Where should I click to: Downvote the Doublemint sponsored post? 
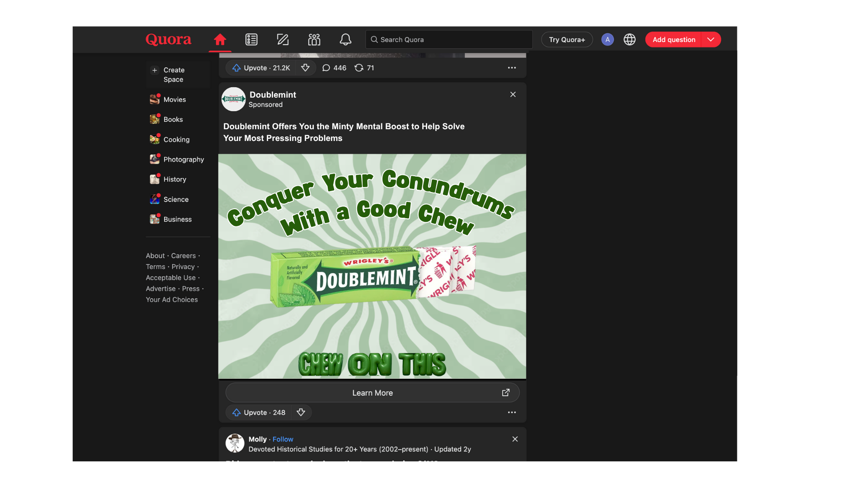301,413
